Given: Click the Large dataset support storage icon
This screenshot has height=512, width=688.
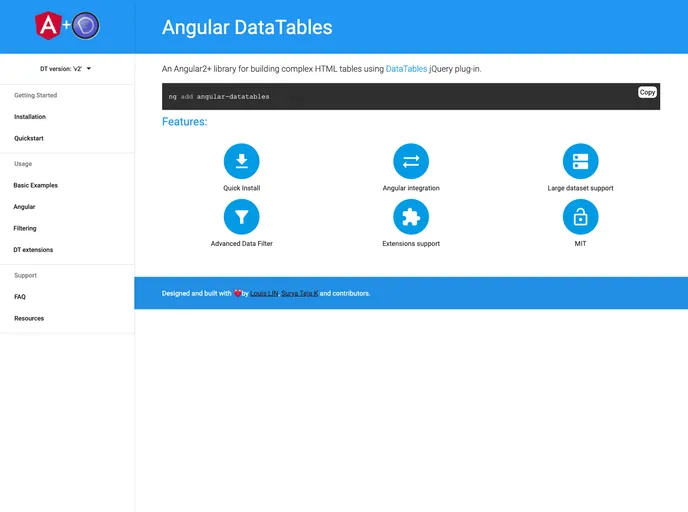Looking at the screenshot, I should coord(580,161).
